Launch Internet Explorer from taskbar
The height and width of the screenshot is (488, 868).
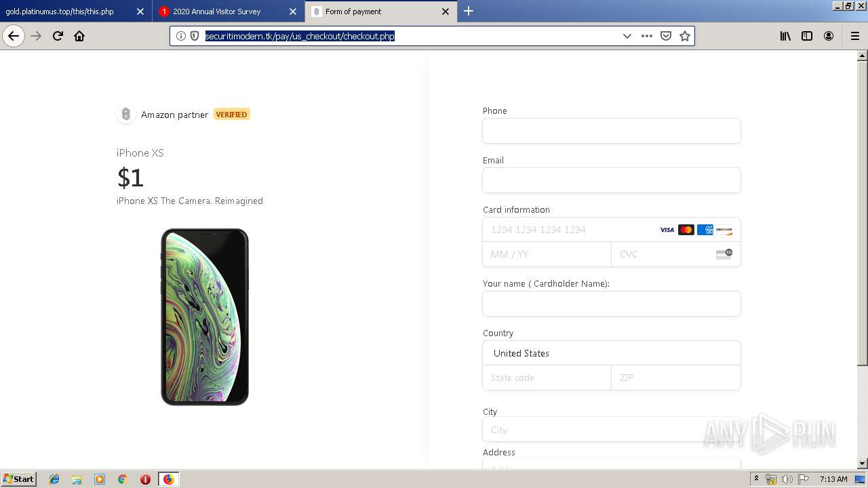pos(54,479)
